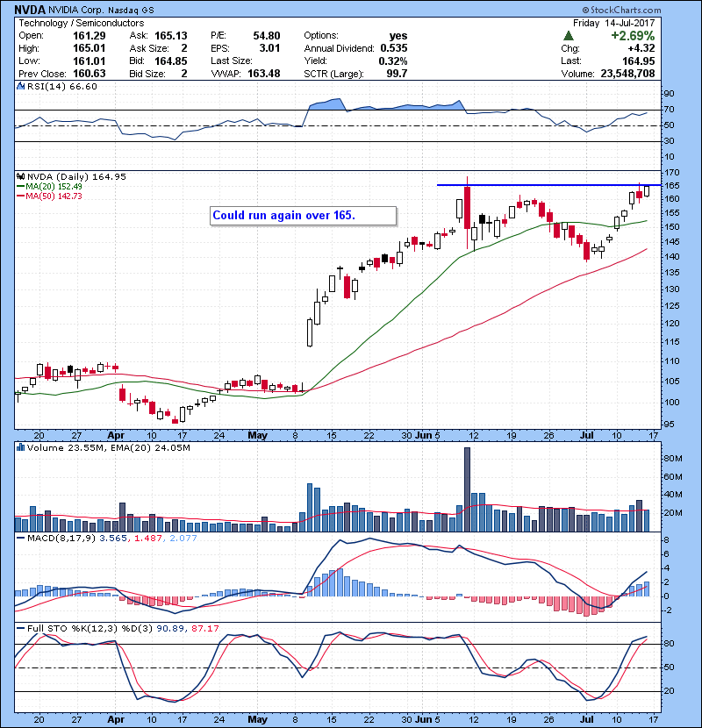This screenshot has width=702, height=728.
Task: Click the Options value 'yes'
Action: [398, 36]
